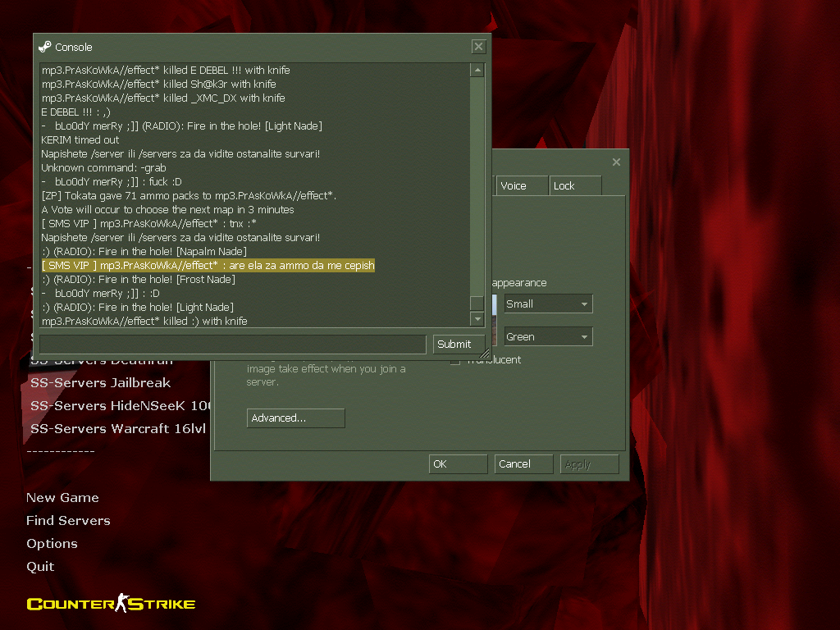Toggle the Translucent checkbox
840x630 pixels.
point(455,361)
